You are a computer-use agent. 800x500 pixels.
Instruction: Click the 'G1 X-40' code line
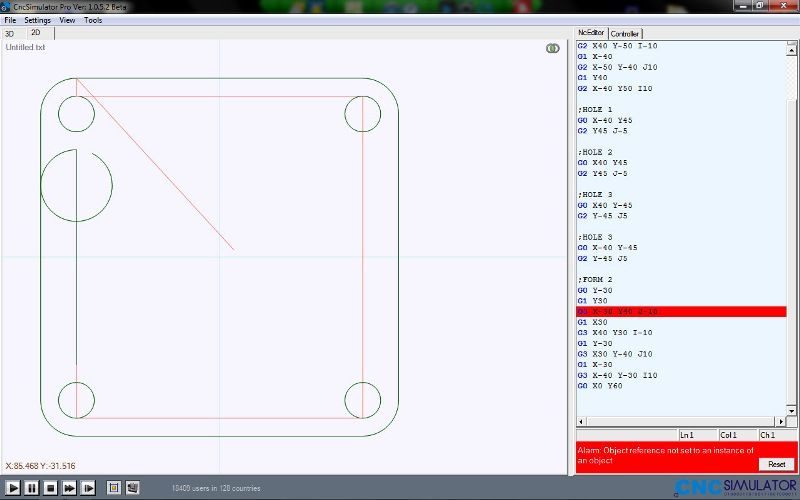pos(595,57)
